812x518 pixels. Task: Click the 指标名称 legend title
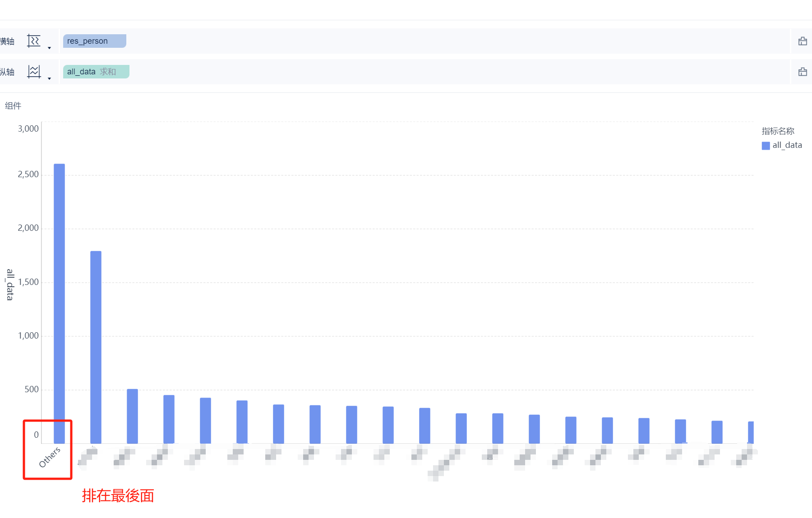click(778, 131)
